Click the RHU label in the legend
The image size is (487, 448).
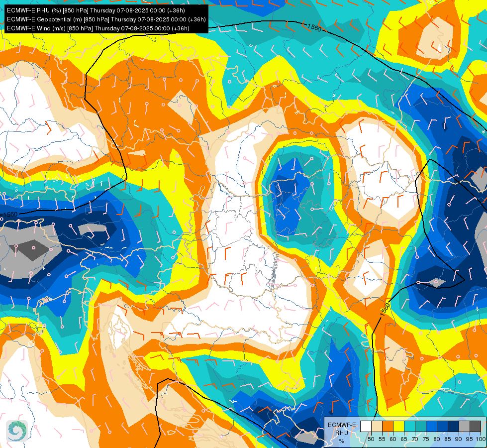pos(342,433)
